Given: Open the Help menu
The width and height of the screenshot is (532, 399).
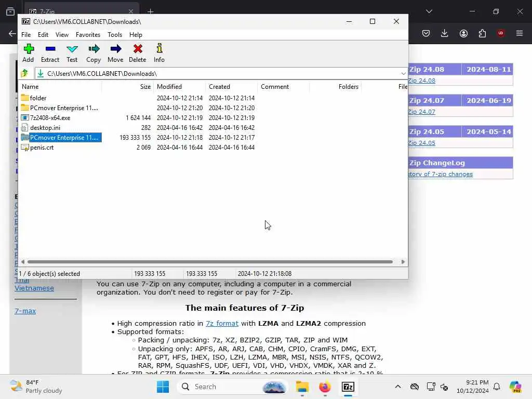Looking at the screenshot, I should [x=136, y=35].
